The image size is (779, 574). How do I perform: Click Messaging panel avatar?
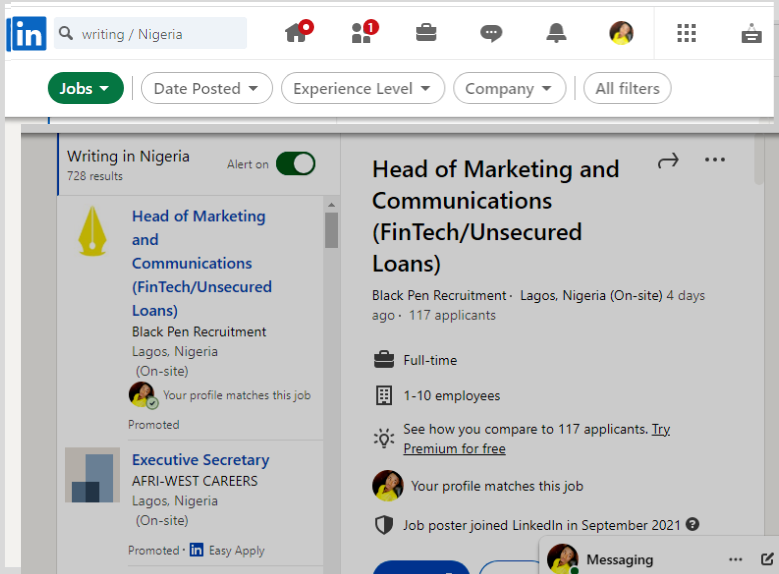[562, 559]
